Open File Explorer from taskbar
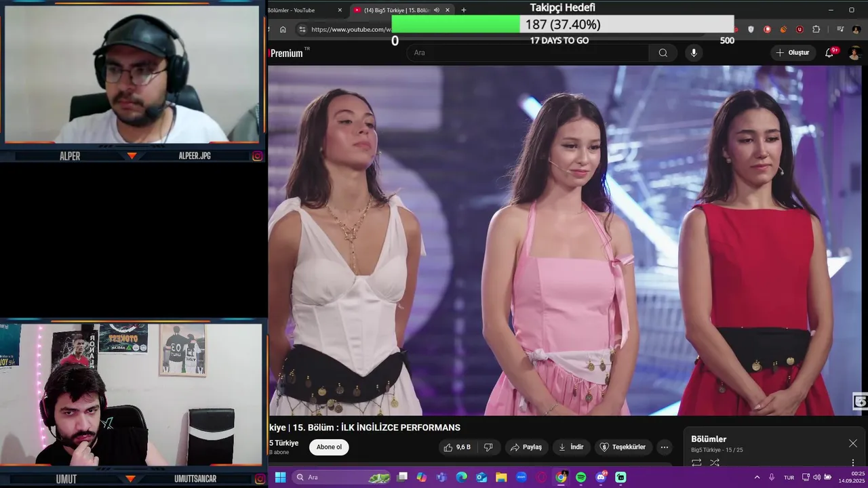 pyautogui.click(x=501, y=477)
